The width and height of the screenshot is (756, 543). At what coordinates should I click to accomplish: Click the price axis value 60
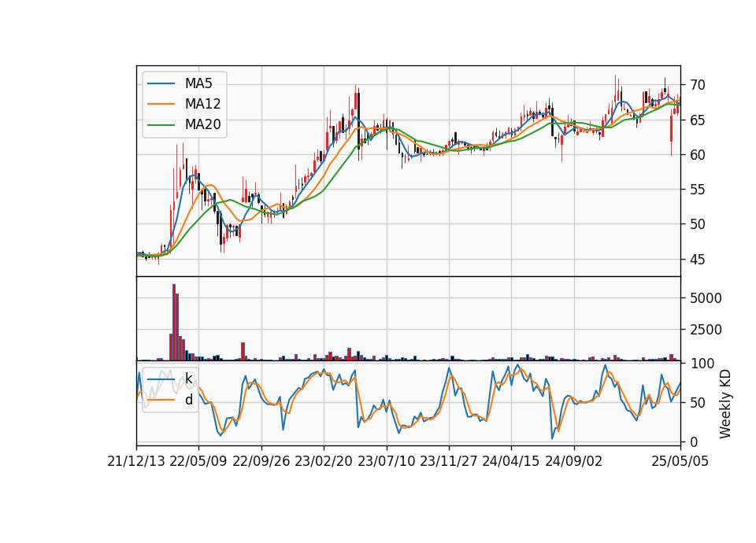point(697,155)
